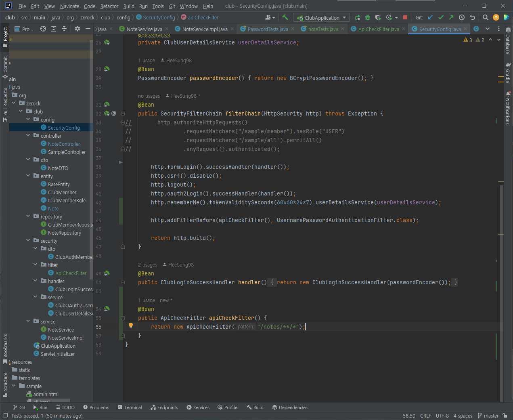Image resolution: width=513 pixels, height=420 pixels.
Task: Push commits with the Git push arrow
Action: click(451, 17)
